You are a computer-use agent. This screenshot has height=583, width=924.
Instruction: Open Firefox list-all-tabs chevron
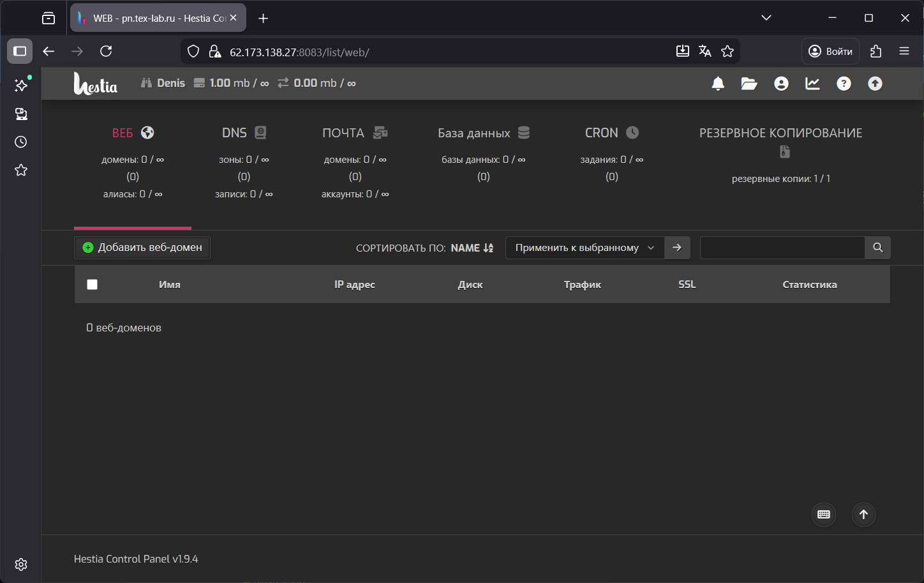(766, 18)
